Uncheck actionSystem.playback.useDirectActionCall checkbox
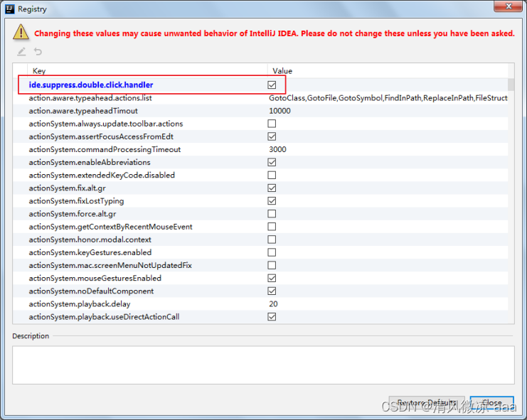 click(272, 316)
